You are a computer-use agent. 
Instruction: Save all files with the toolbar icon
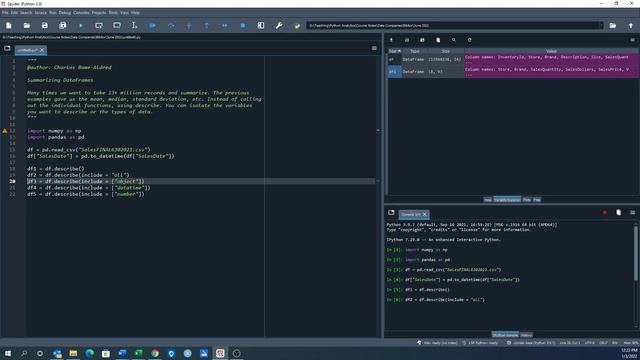(x=62, y=25)
